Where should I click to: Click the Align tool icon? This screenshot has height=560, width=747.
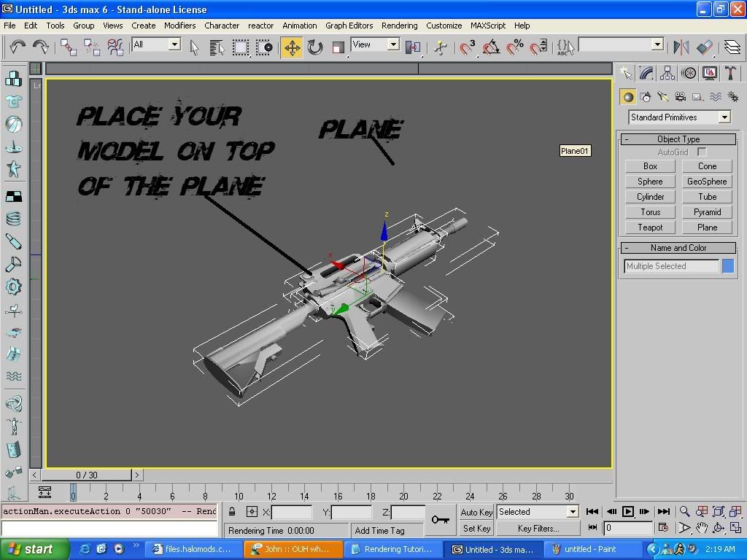pyautogui.click(x=704, y=47)
